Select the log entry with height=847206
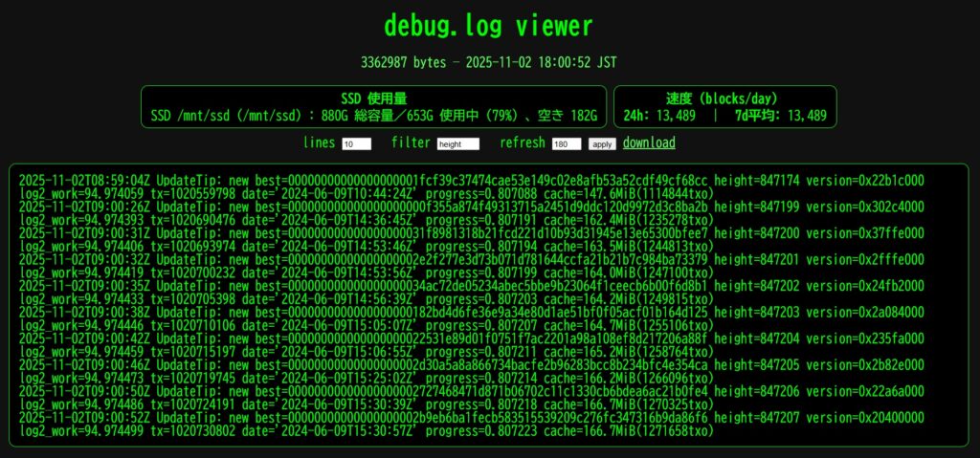Screen dimensions: 980x458 (x=471, y=398)
